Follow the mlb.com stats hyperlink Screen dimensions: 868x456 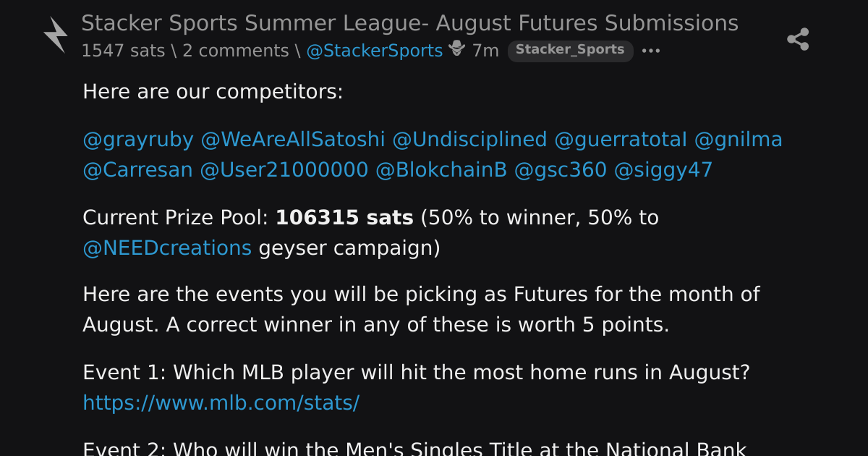[x=221, y=403]
